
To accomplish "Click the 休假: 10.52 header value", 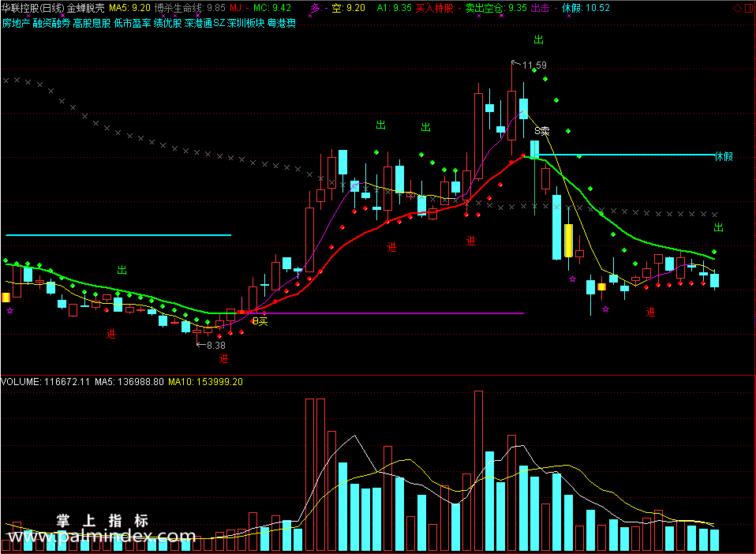I will 586,8.
